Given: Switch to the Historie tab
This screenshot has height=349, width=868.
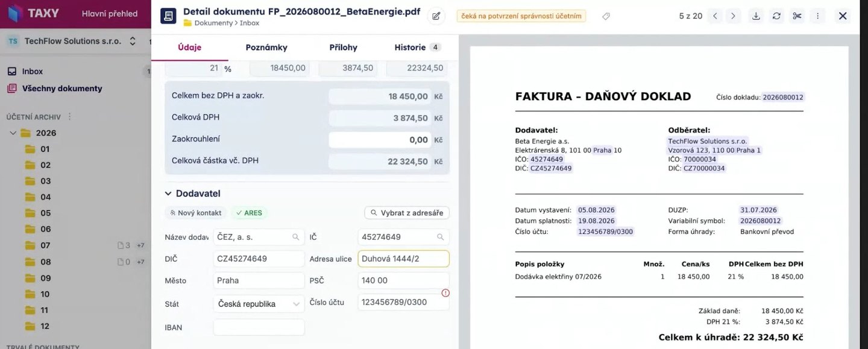Looking at the screenshot, I should click(417, 47).
